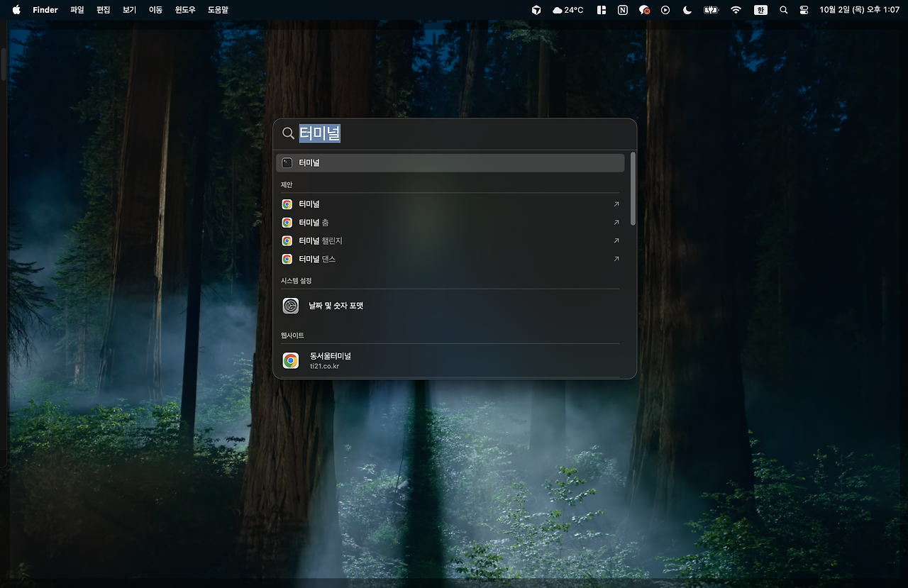Viewport: 908px width, 588px height.
Task: Open the Finder menu in the menu bar
Action: pos(45,10)
